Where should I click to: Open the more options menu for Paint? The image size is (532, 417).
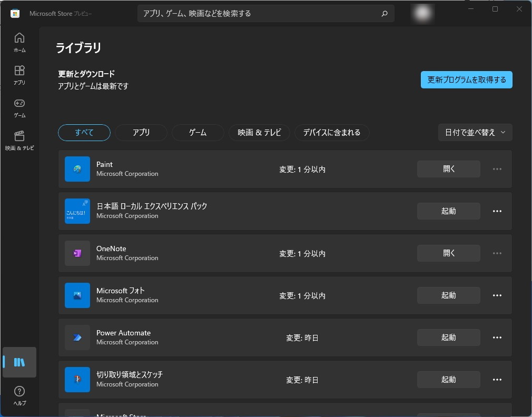tap(496, 168)
